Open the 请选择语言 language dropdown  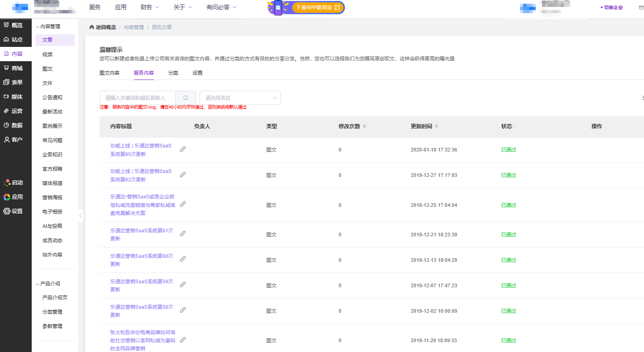click(x=240, y=98)
